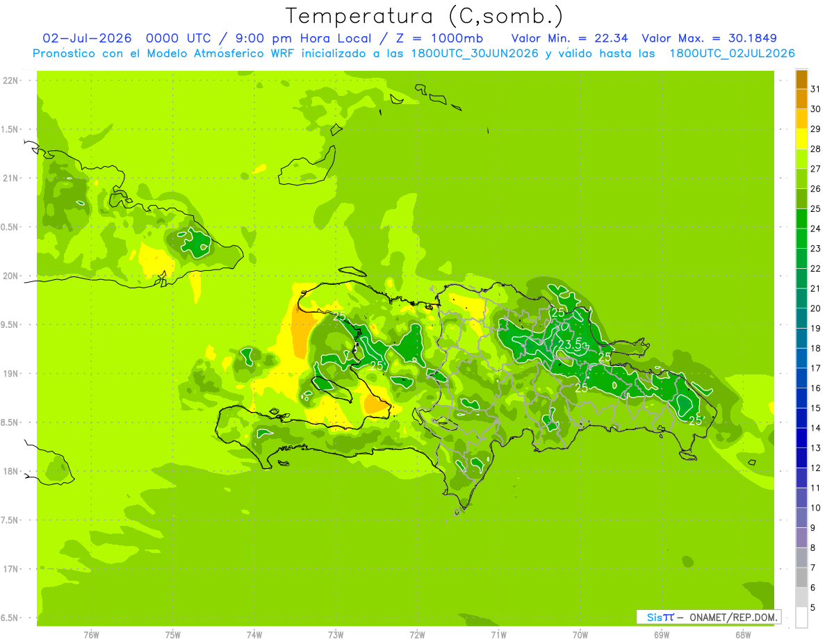Click the "22N" latitude label
Image resolution: width=834 pixels, height=644 pixels.
pos(11,81)
